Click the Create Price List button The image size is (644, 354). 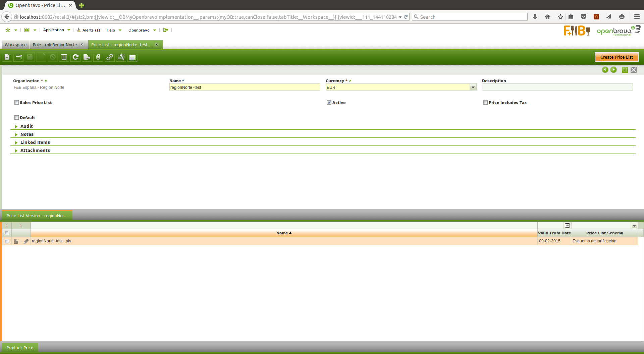click(616, 57)
